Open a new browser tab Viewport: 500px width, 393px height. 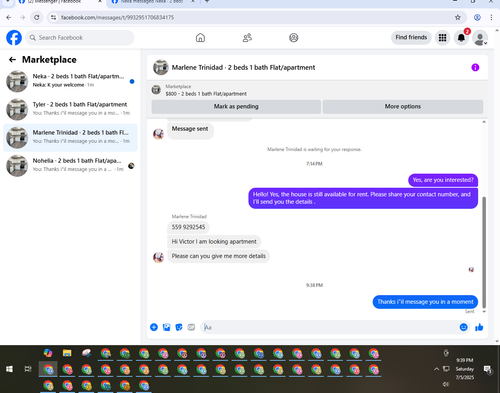click(x=207, y=2)
